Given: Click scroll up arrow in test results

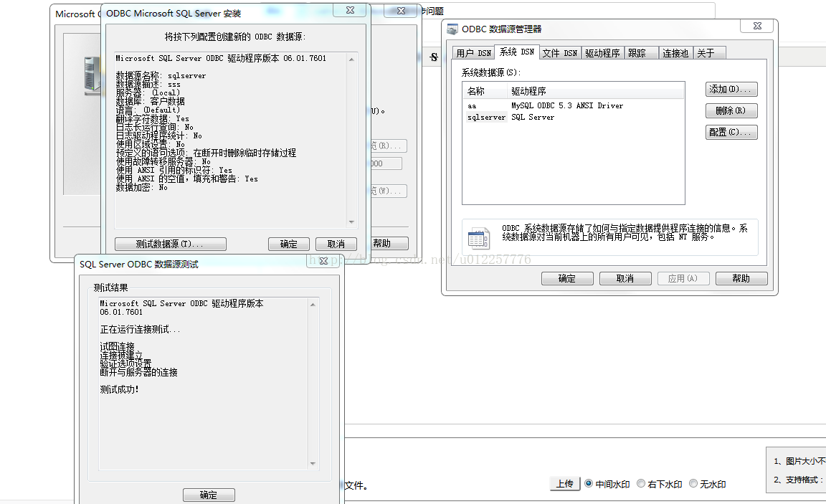Looking at the screenshot, I should [313, 305].
